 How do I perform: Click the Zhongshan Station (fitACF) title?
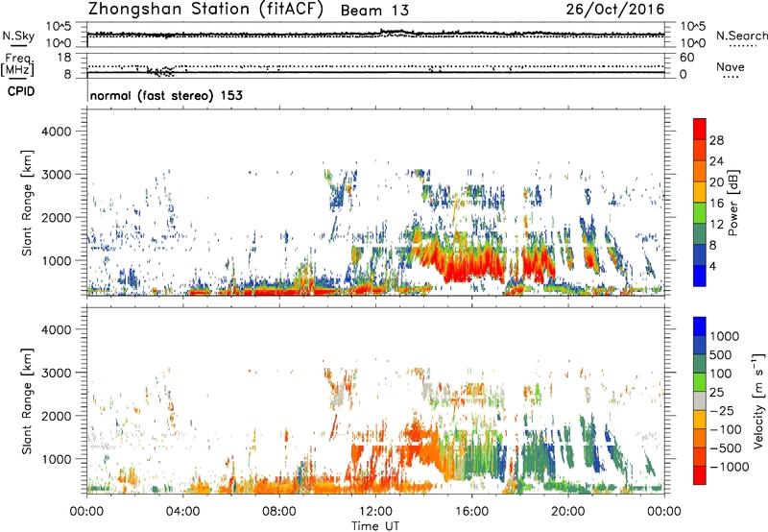click(x=205, y=10)
